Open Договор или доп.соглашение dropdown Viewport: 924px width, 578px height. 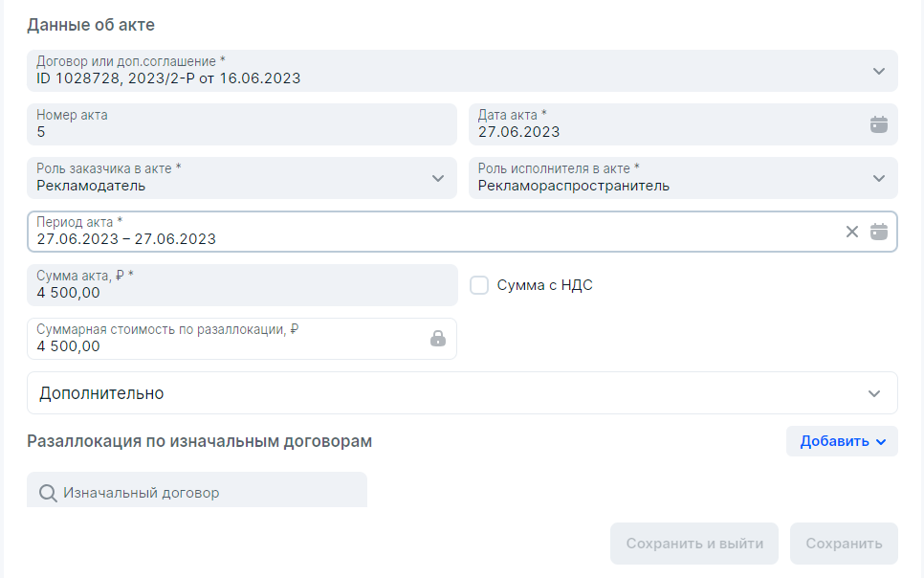click(x=878, y=71)
